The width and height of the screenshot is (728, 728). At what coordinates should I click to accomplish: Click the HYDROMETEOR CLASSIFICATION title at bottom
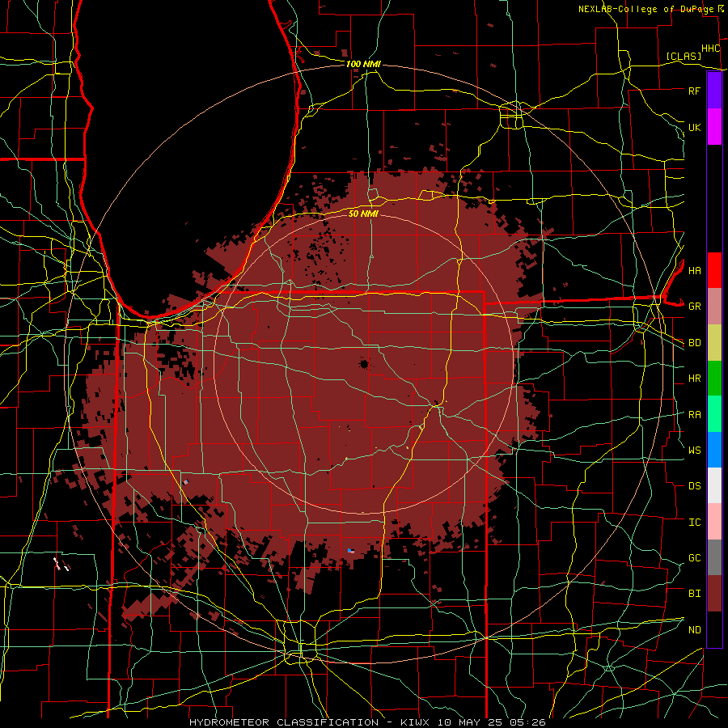pos(284,722)
